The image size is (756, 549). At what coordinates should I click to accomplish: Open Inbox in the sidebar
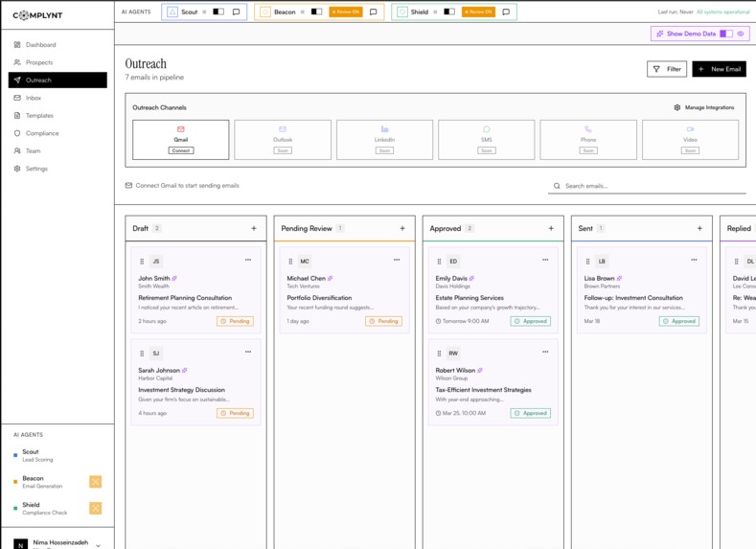pyautogui.click(x=57, y=98)
